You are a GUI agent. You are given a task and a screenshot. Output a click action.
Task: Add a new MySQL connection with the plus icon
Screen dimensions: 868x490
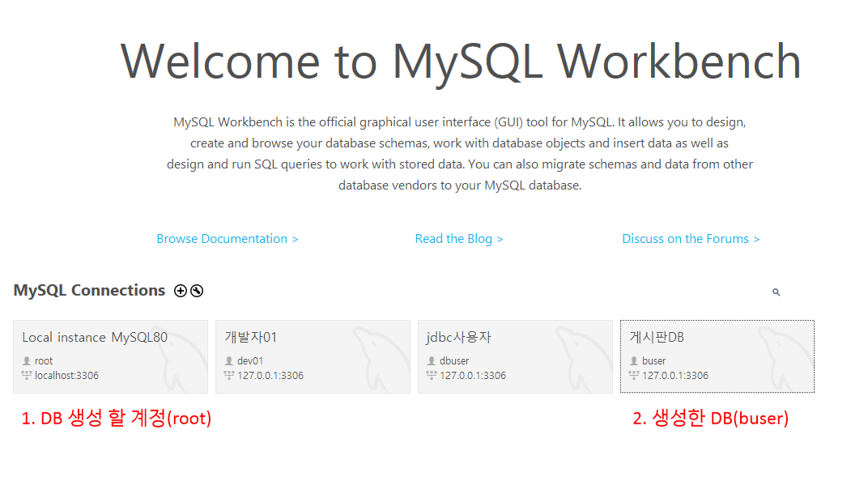[181, 291]
